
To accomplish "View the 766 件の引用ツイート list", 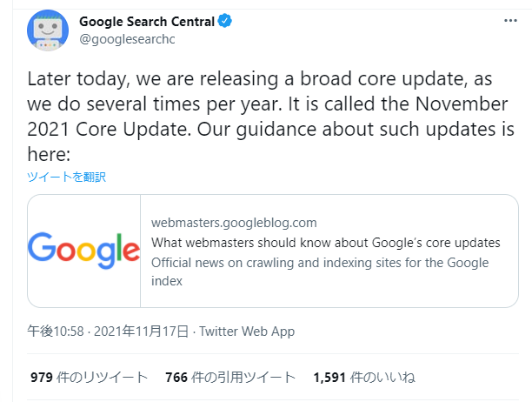I will point(230,378).
